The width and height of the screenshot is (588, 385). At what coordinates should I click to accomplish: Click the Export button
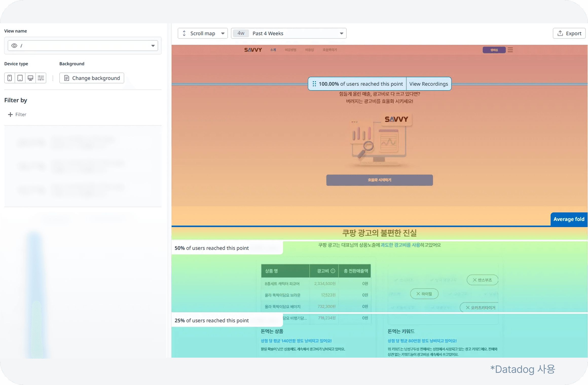click(569, 33)
